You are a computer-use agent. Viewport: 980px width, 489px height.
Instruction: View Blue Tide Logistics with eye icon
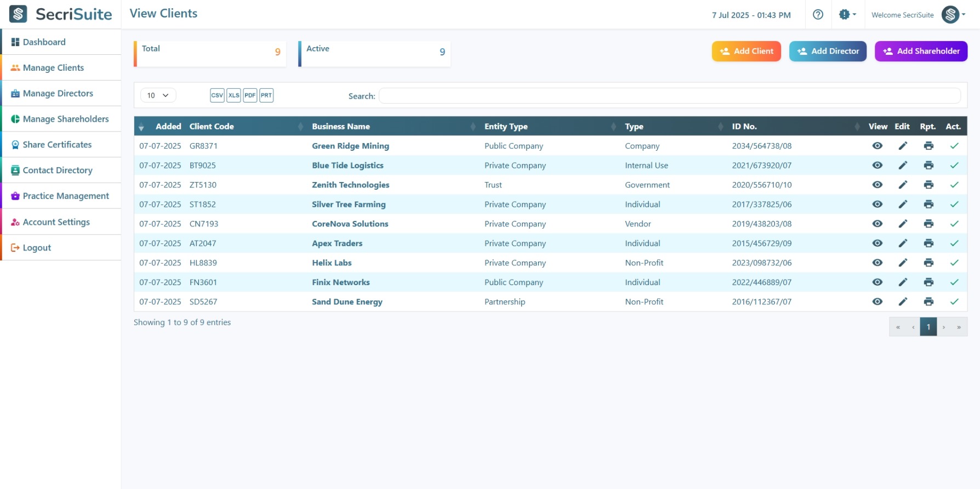pos(878,165)
